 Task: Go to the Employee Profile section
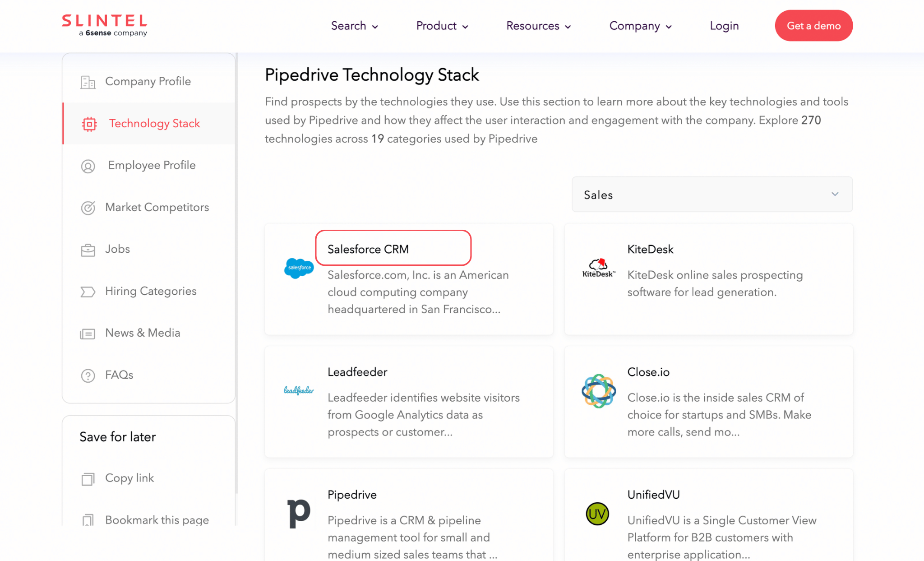pos(149,166)
